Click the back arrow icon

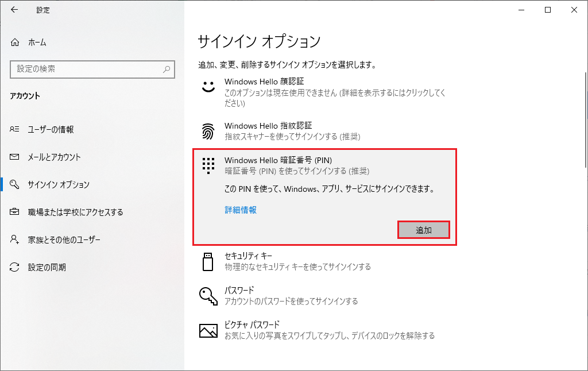(14, 10)
